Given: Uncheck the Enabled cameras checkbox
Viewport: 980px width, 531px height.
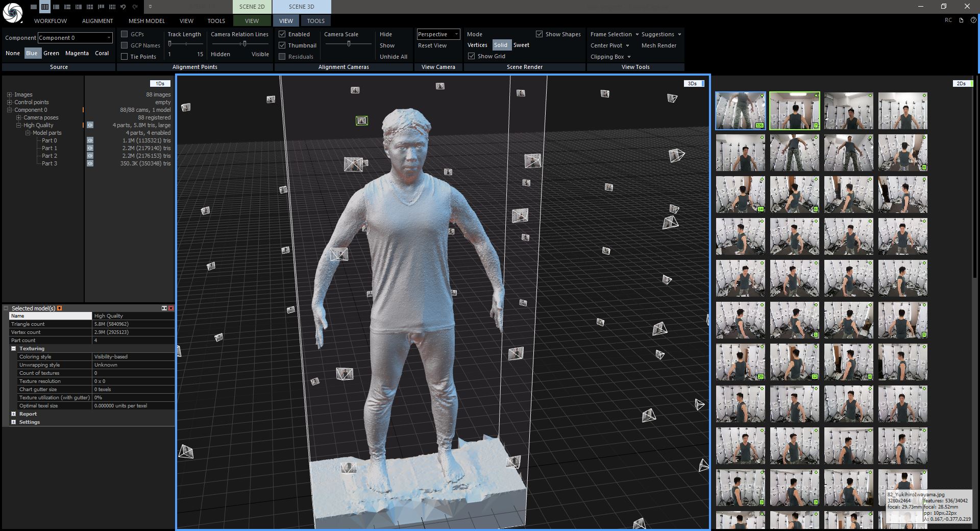Looking at the screenshot, I should pyautogui.click(x=282, y=34).
